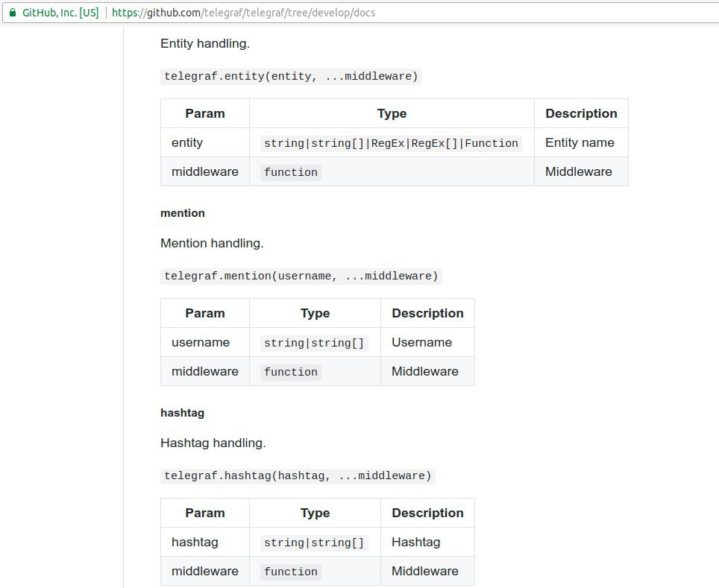Screen dimensions: 719x588
Task: Click the Description header in mention table
Action: point(428,313)
